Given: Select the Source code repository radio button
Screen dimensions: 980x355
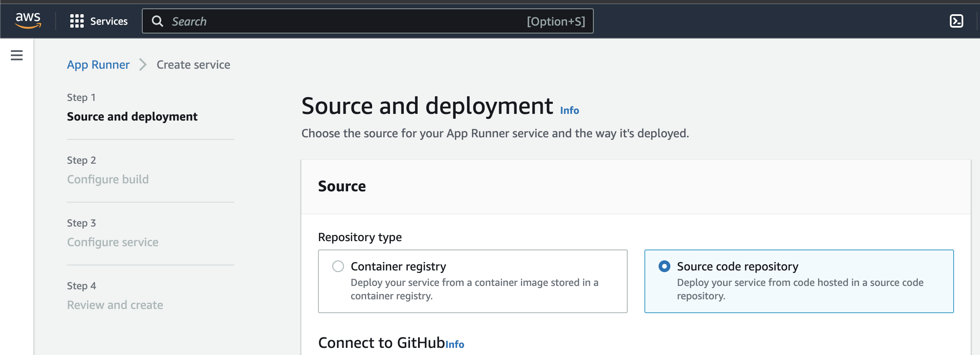Looking at the screenshot, I should 664,266.
